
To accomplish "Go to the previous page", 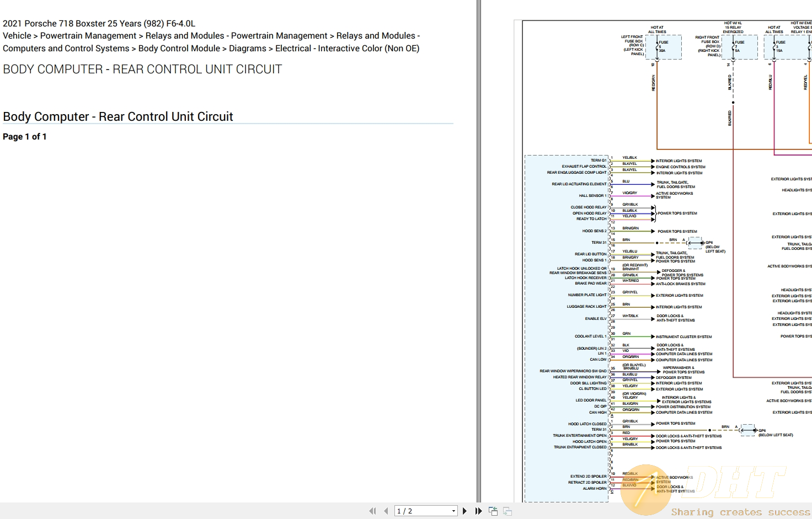I will pyautogui.click(x=386, y=511).
